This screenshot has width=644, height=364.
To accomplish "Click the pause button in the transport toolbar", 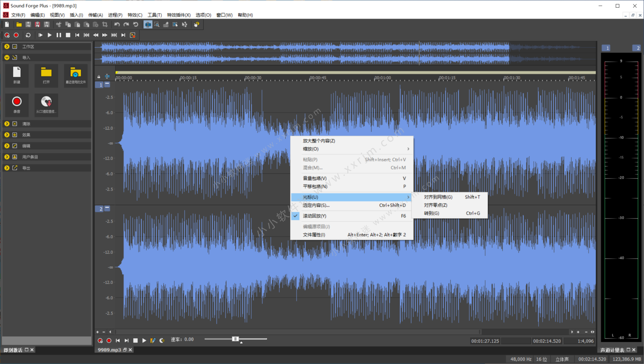I will point(59,35).
